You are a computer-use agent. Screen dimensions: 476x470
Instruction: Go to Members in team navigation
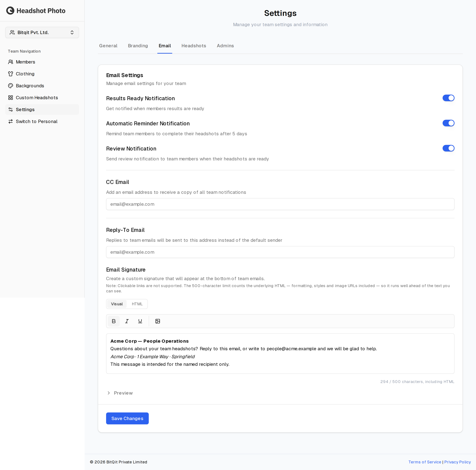pyautogui.click(x=42, y=62)
